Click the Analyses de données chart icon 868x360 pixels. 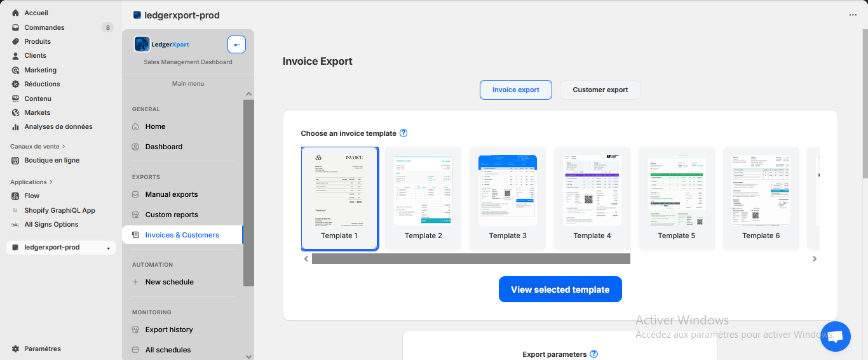tap(15, 126)
